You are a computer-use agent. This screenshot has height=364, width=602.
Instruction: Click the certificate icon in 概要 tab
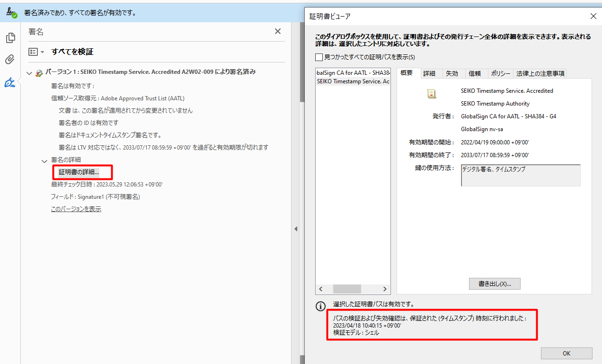tap(431, 94)
